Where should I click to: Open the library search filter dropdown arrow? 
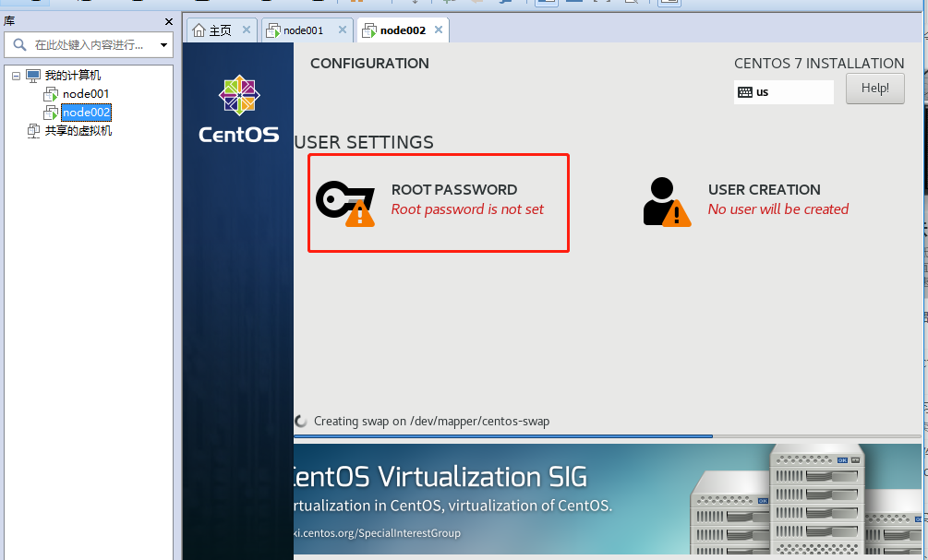164,44
